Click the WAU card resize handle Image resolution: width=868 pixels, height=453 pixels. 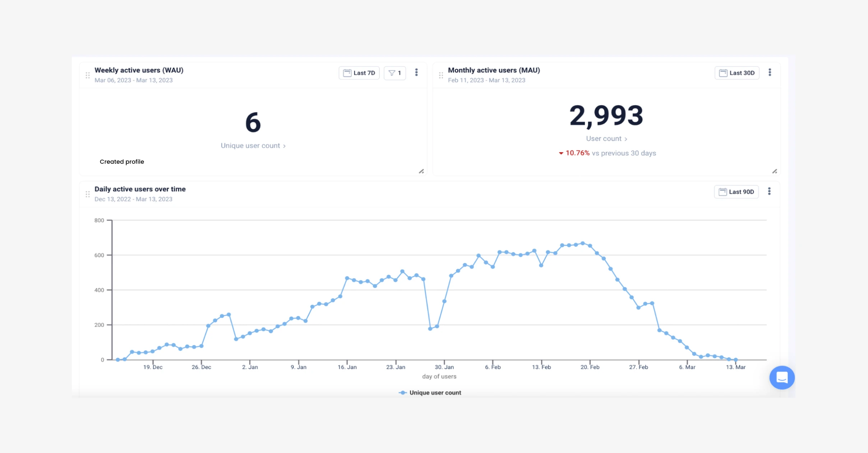[x=421, y=171]
